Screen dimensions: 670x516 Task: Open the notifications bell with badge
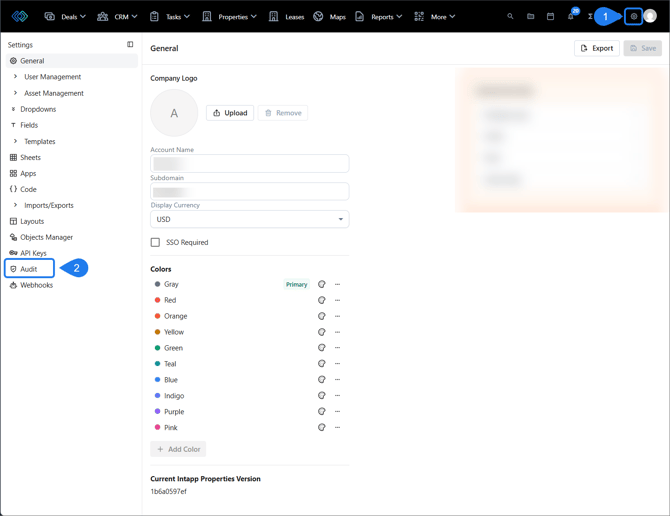pyautogui.click(x=571, y=15)
